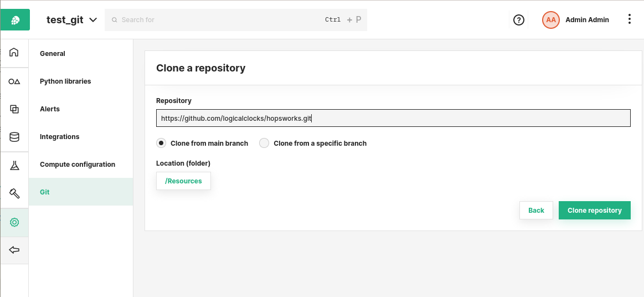Select Clone from main branch option

click(161, 143)
